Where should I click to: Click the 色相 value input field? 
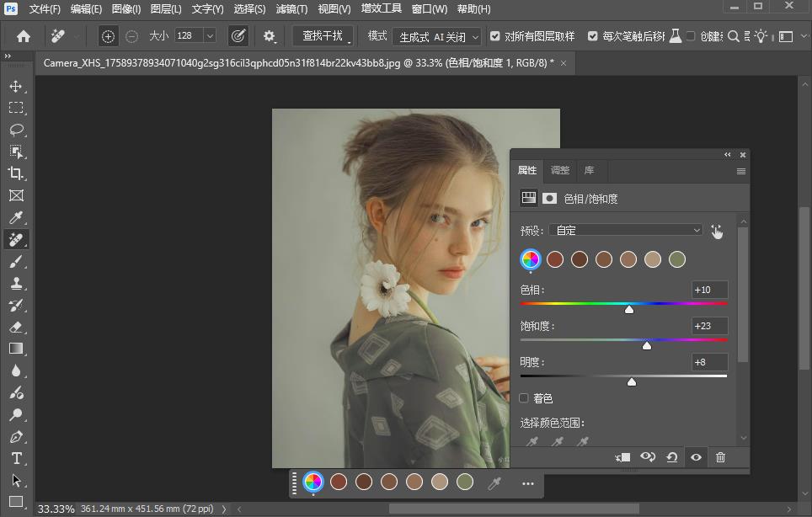coord(709,290)
